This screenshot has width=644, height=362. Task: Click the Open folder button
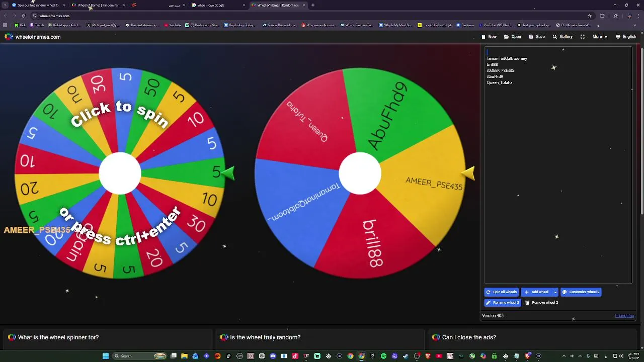513,37
